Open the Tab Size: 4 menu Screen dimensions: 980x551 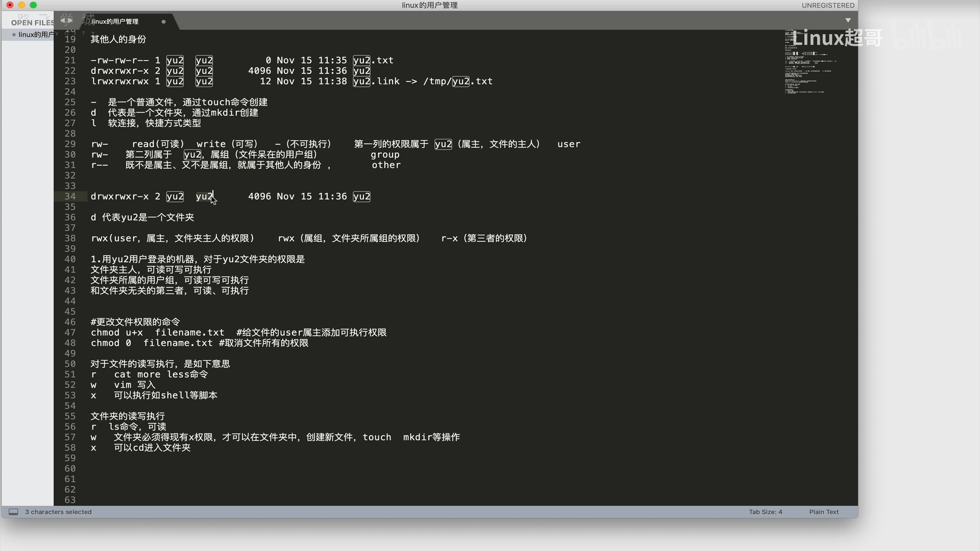pos(765,512)
